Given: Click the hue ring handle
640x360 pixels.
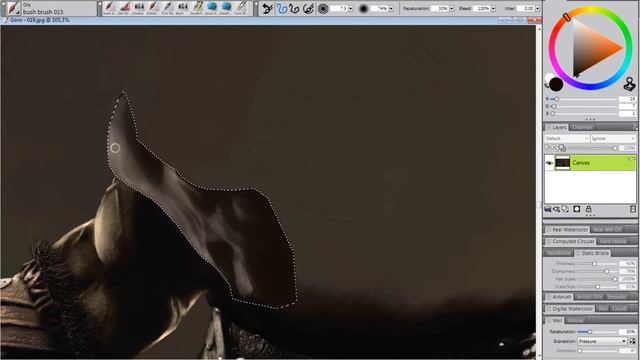Looking at the screenshot, I should (x=567, y=17).
